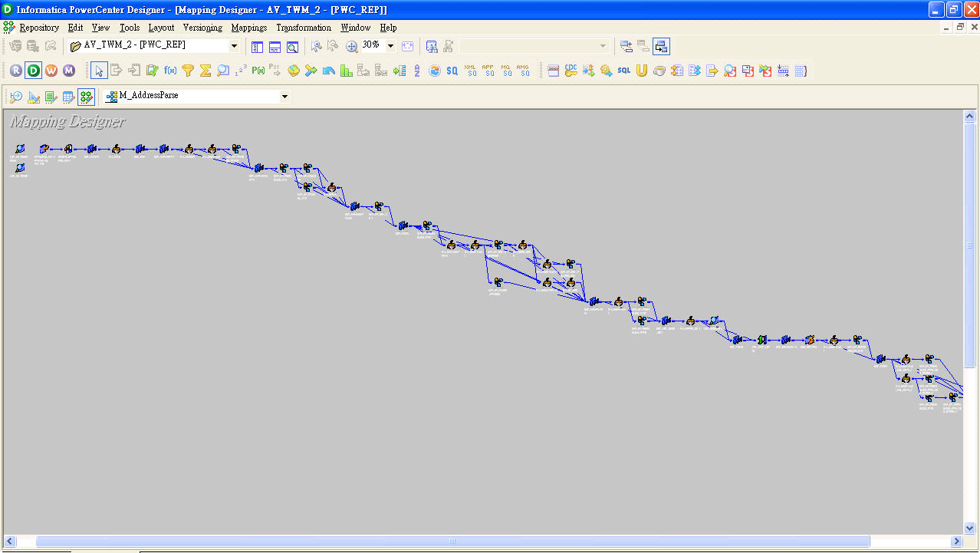This screenshot has height=553, width=980.
Task: Choose the Sorter A-Z icon
Action: pos(417,71)
